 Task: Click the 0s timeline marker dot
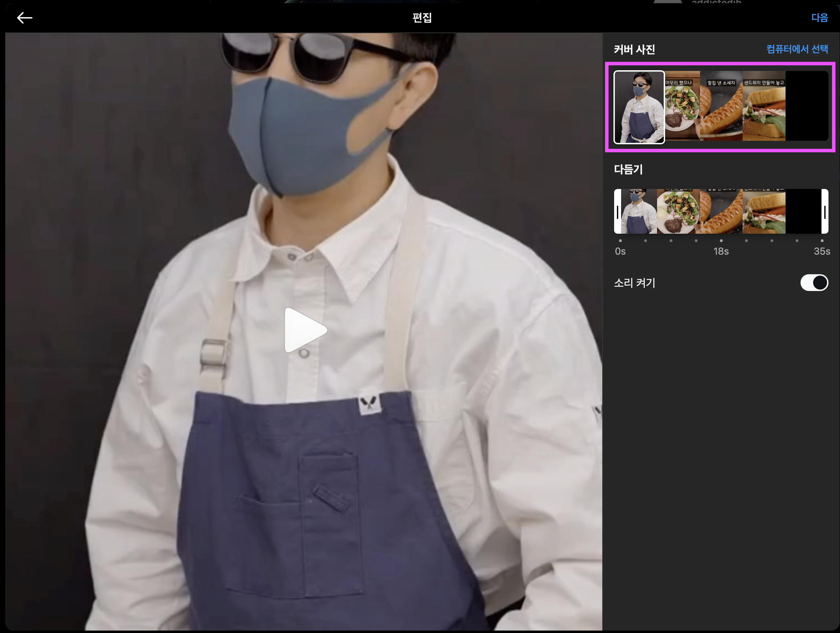coord(620,240)
